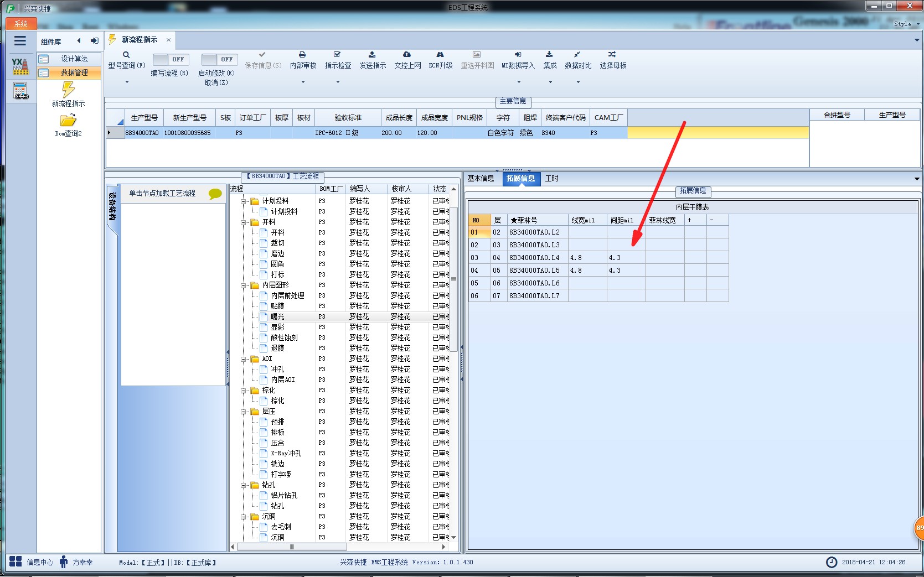924x577 pixels.
Task: Open the 系统 menu
Action: 21,24
